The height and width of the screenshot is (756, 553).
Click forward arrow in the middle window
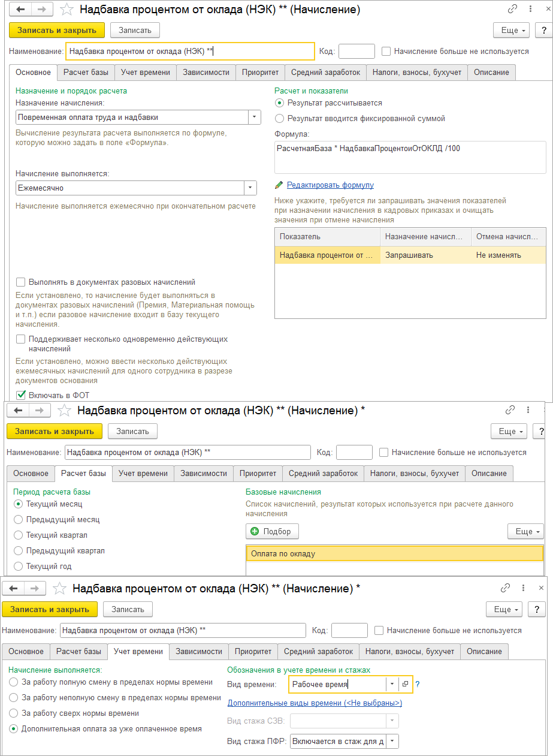(39, 410)
